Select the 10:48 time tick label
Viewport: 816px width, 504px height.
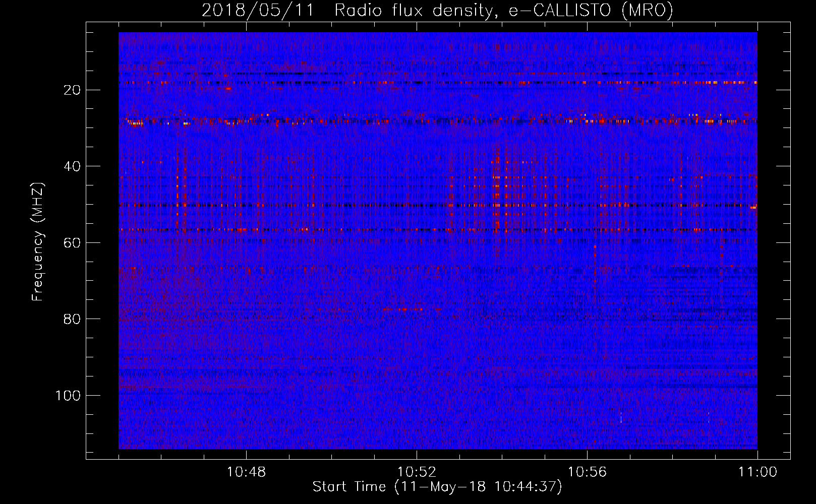246,472
